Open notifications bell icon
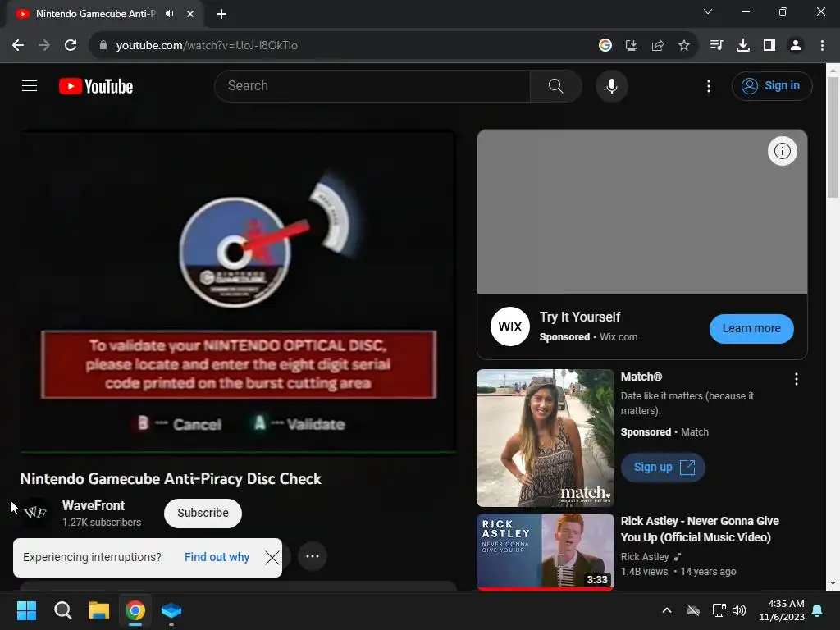Screen dimensions: 840x630 point(818,610)
